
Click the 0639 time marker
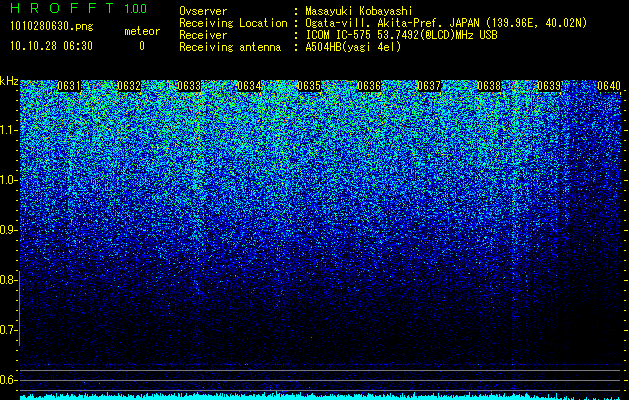[x=549, y=86]
